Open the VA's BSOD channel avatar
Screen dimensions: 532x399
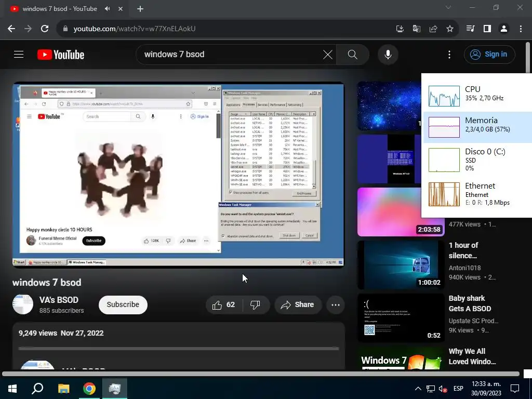pos(23,304)
